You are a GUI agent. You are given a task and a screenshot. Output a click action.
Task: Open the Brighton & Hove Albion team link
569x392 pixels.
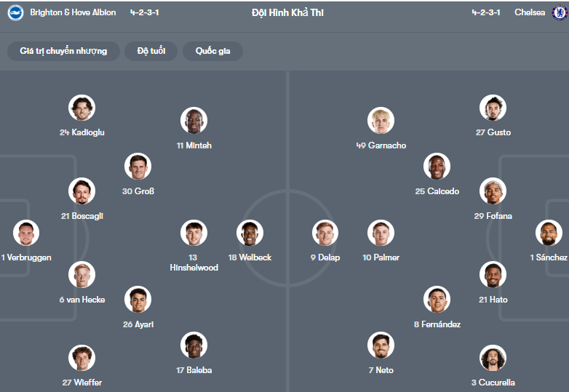pos(73,12)
